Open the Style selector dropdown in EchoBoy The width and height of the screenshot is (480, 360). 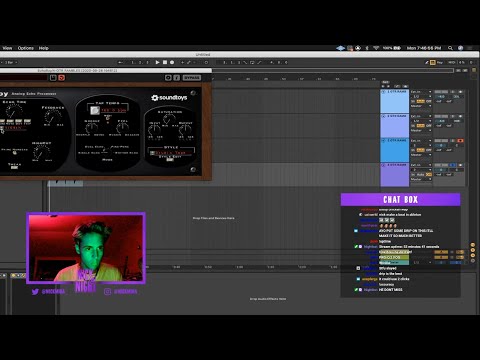[x=171, y=153]
